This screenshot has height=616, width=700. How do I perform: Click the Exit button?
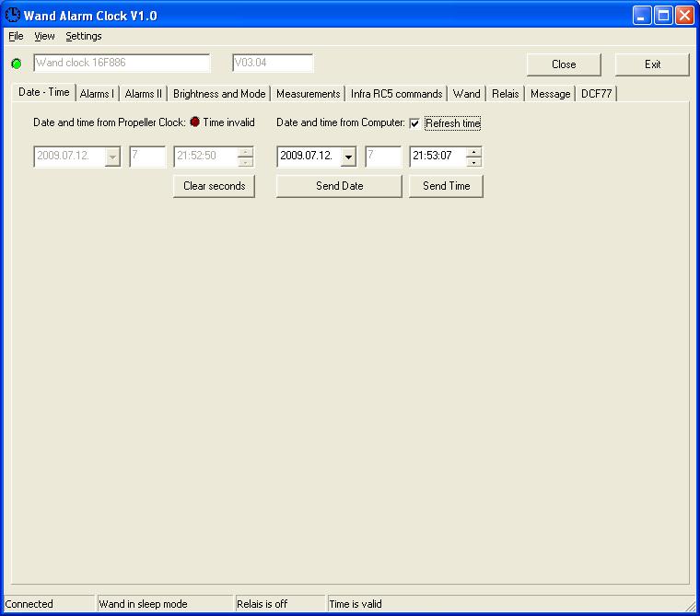click(x=652, y=64)
